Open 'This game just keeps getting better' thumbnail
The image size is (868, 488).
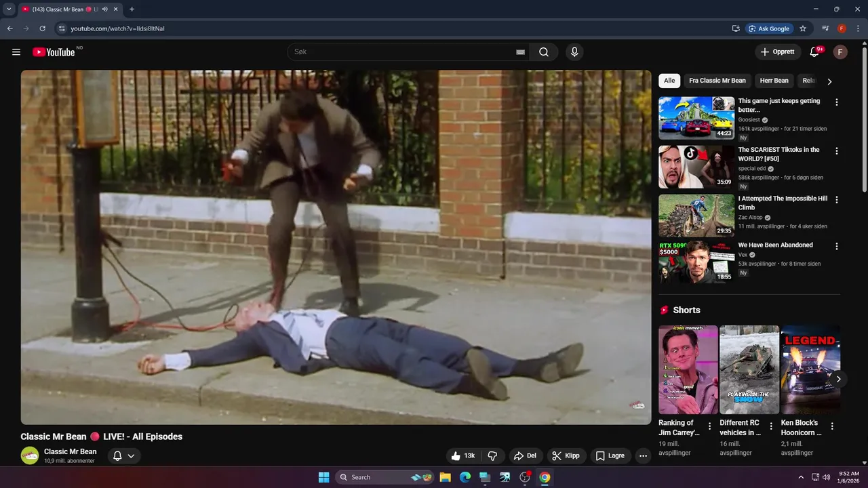click(696, 118)
